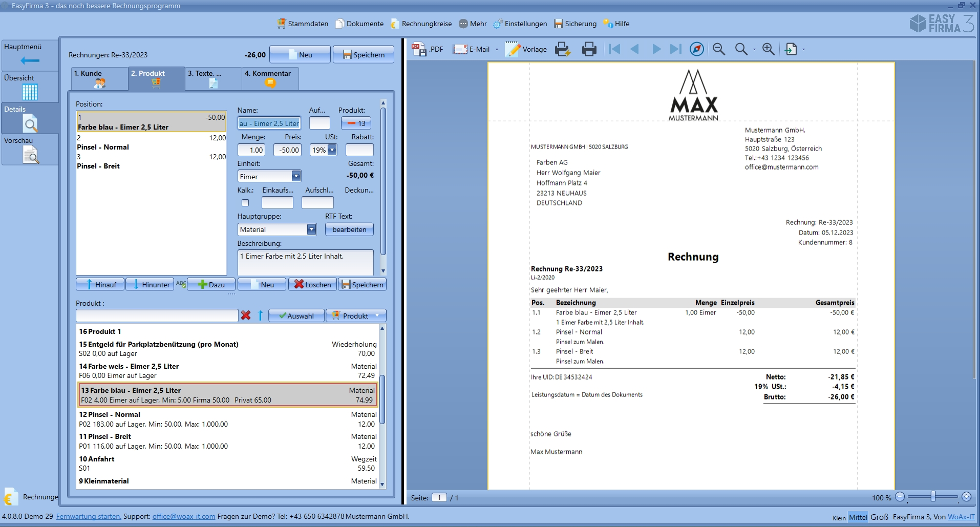Go back via Hauptmenü arrow

[30, 61]
